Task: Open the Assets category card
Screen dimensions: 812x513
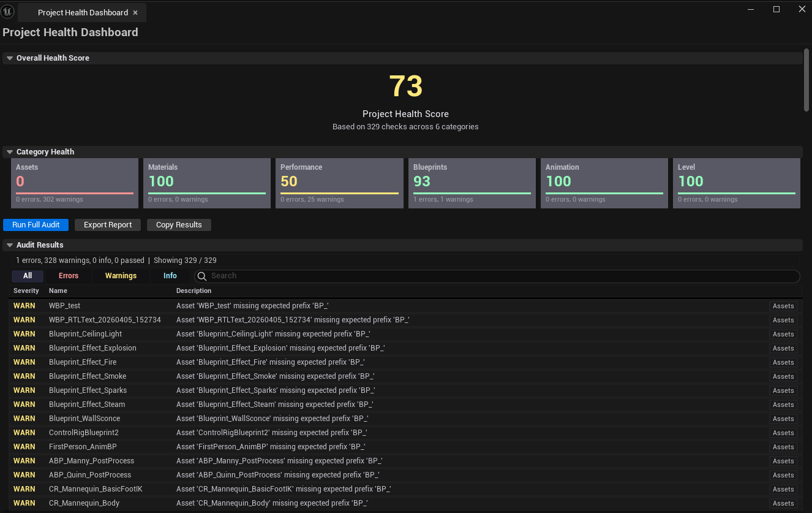Action: coord(75,183)
